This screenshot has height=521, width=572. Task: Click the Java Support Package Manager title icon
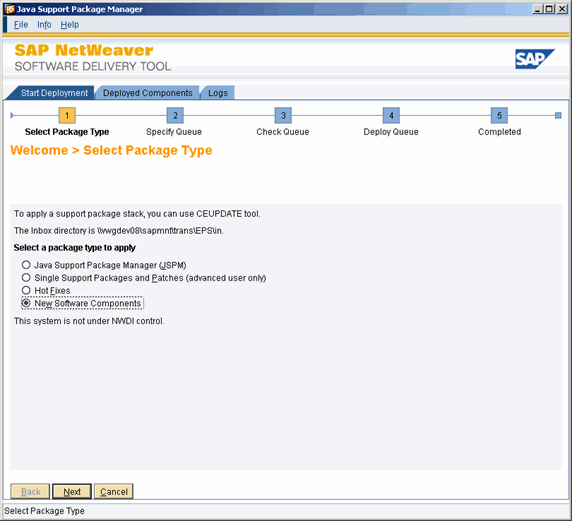(x=10, y=9)
